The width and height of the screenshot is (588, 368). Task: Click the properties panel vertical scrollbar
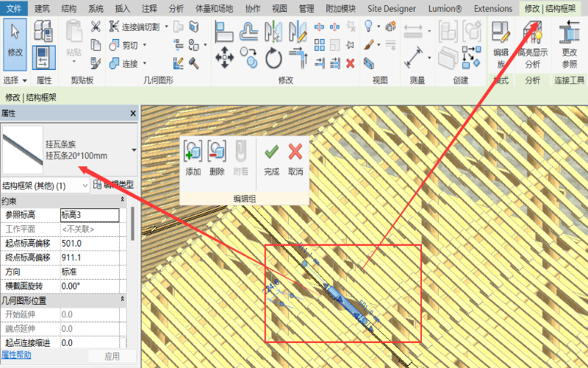tap(132, 224)
